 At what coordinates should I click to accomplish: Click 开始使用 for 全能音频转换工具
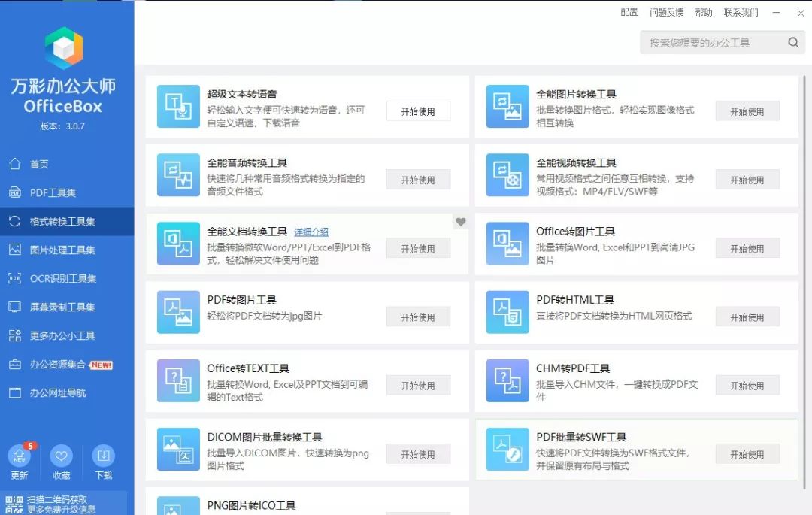419,180
